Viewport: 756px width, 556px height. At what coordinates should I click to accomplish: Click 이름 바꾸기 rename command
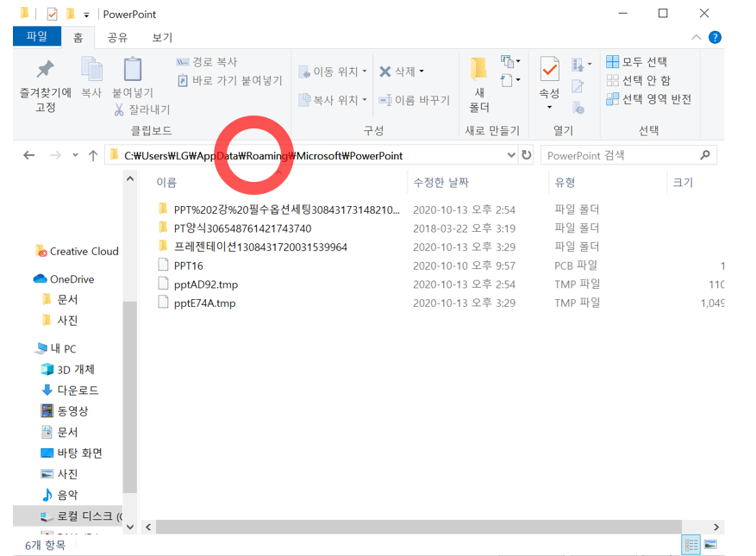(414, 100)
